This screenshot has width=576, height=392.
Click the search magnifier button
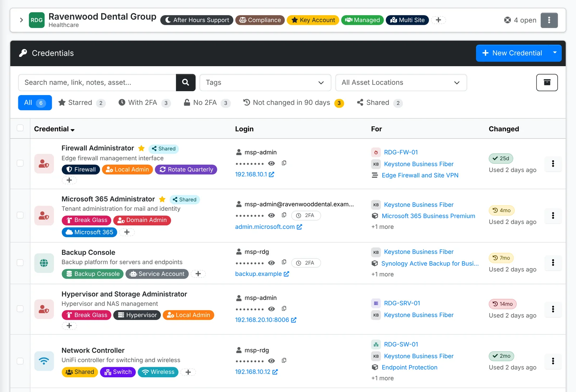[186, 82]
